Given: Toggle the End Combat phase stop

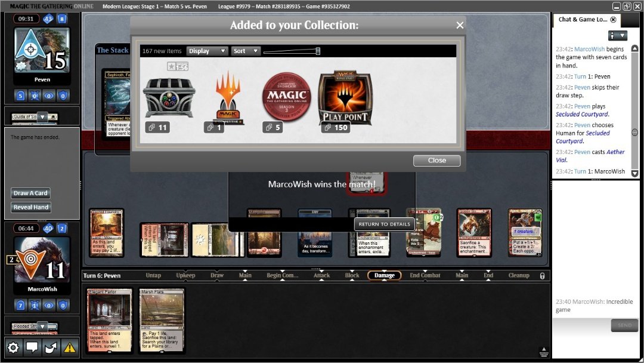Looking at the screenshot, I should point(425,275).
